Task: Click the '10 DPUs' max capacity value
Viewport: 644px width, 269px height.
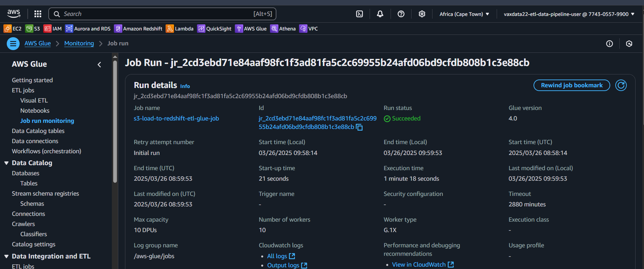Action: click(x=145, y=230)
